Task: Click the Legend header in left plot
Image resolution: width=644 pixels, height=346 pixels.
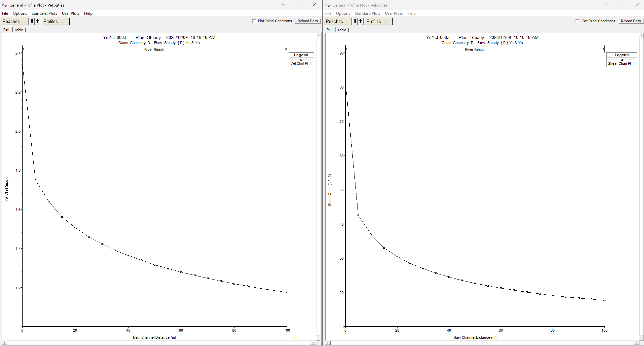Action: point(301,55)
